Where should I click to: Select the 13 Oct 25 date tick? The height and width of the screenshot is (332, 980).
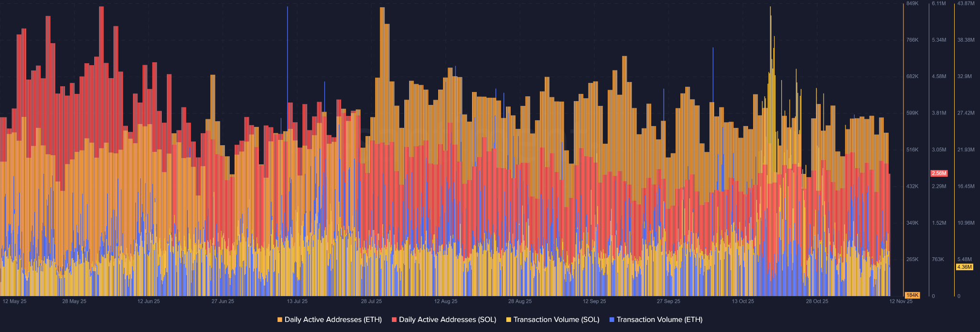click(743, 301)
